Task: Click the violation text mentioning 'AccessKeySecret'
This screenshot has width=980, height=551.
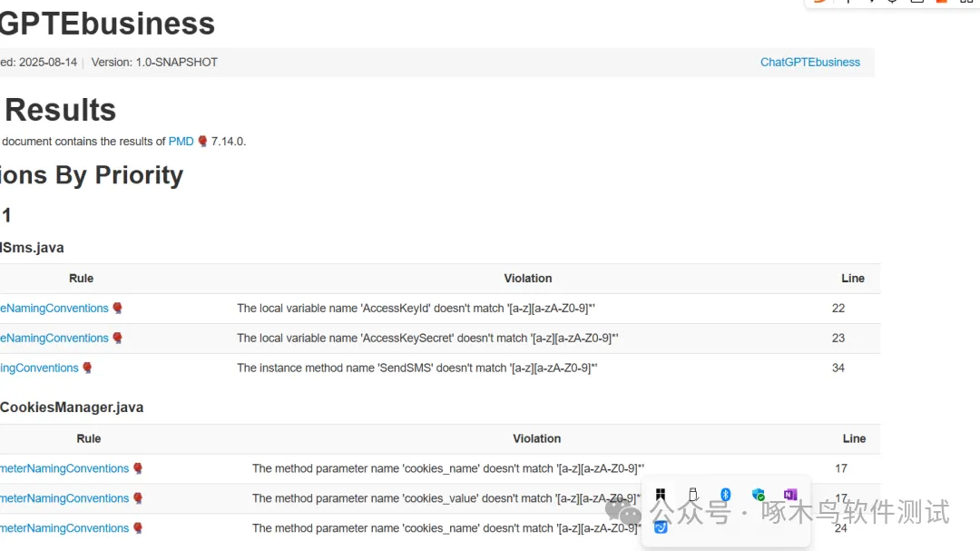Action: click(427, 339)
